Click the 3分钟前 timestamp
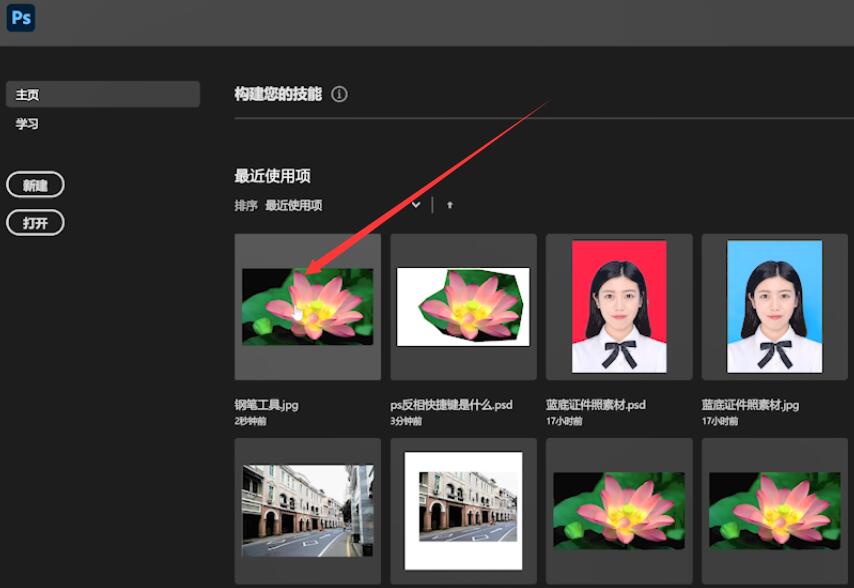The height and width of the screenshot is (588, 854). 406,421
